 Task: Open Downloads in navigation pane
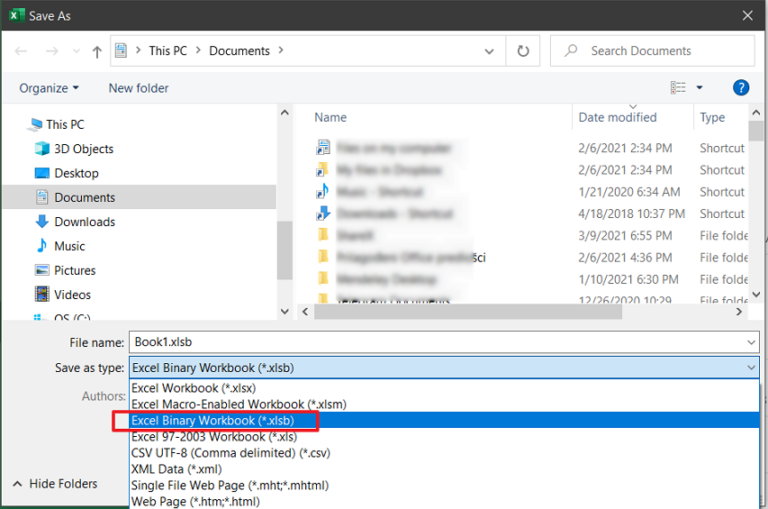(x=75, y=222)
